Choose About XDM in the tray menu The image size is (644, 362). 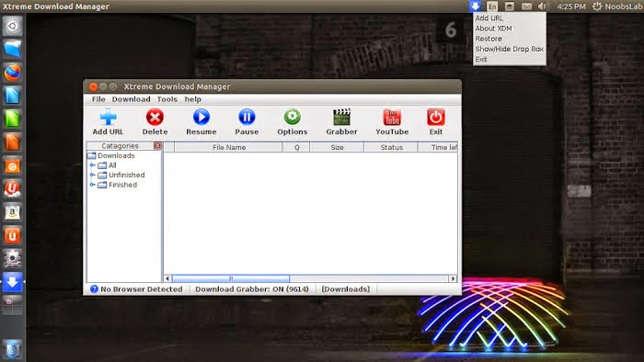click(494, 28)
